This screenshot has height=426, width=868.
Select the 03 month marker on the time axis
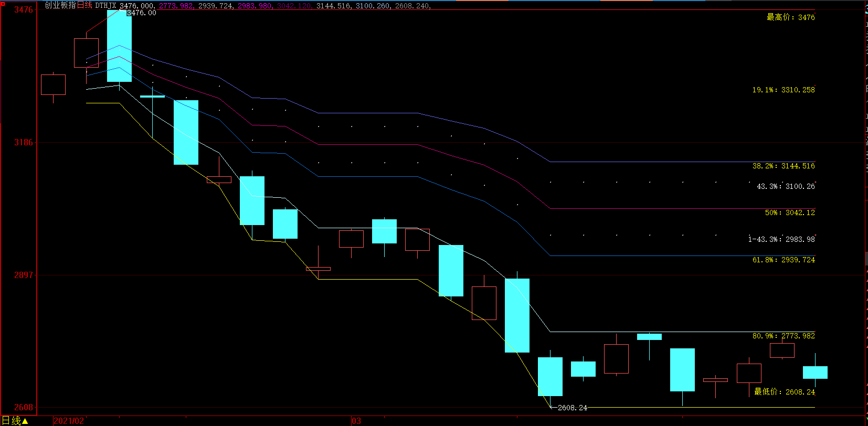click(x=356, y=421)
